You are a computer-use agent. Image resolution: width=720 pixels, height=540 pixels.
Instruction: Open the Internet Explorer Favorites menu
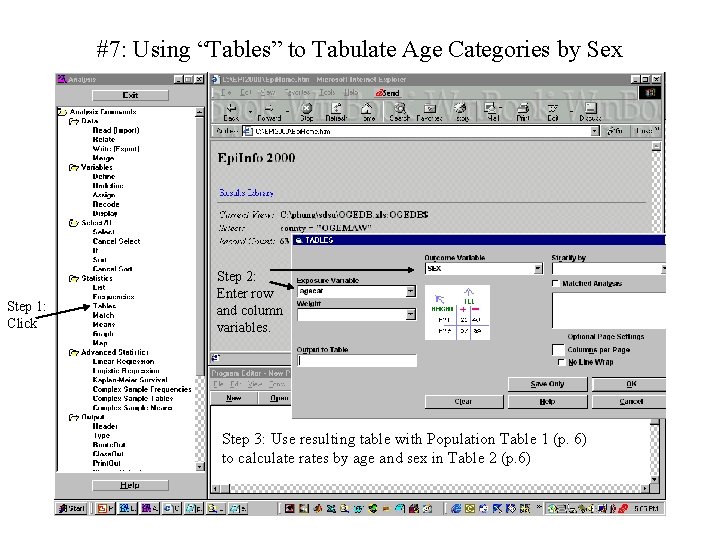point(297,92)
